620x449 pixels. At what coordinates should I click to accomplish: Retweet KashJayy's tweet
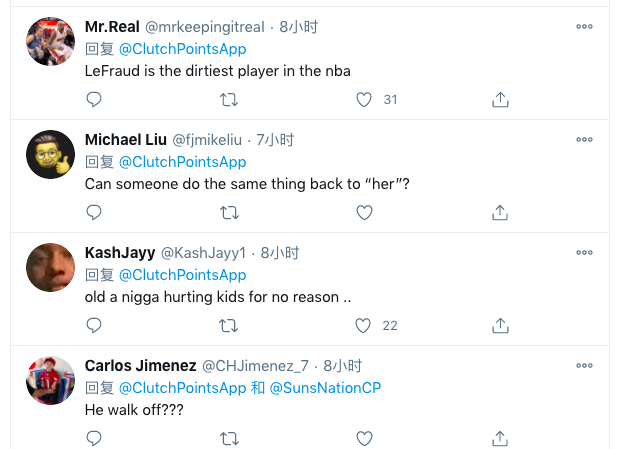click(229, 325)
